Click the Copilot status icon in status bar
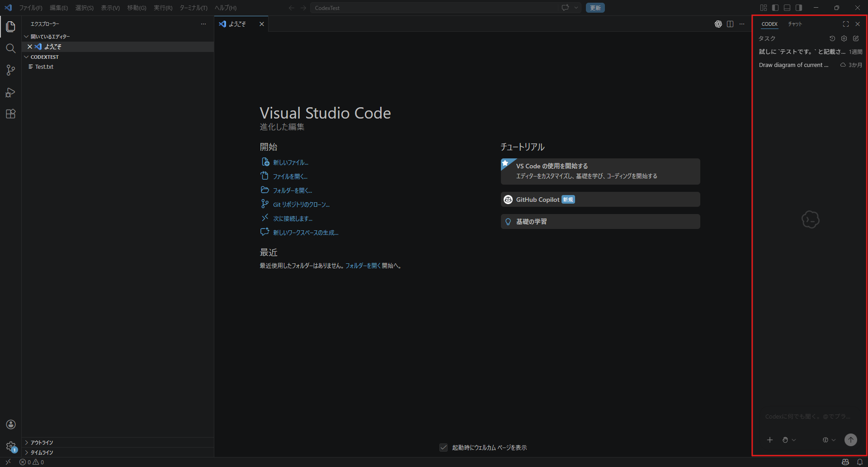The height and width of the screenshot is (467, 868). click(x=845, y=462)
